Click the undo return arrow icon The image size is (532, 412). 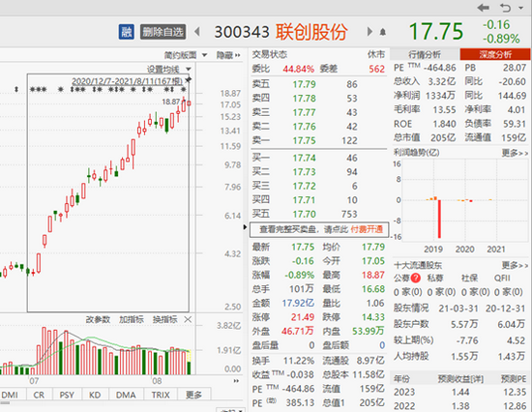coord(505,8)
